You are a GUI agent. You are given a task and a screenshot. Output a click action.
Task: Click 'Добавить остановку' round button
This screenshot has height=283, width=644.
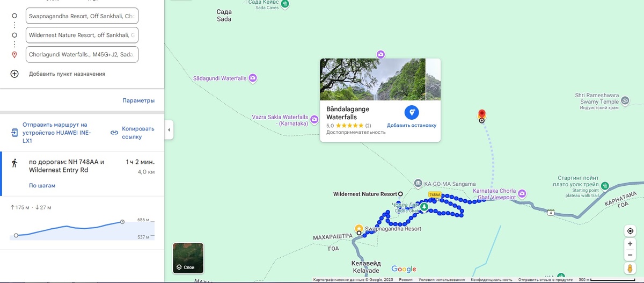(412, 112)
